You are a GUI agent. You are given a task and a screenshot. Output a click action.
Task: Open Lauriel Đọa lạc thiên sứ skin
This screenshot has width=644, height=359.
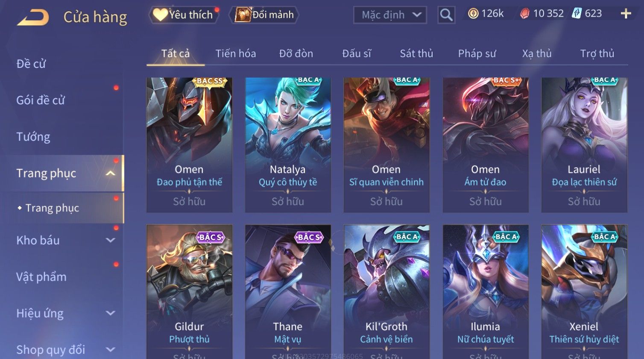584,145
